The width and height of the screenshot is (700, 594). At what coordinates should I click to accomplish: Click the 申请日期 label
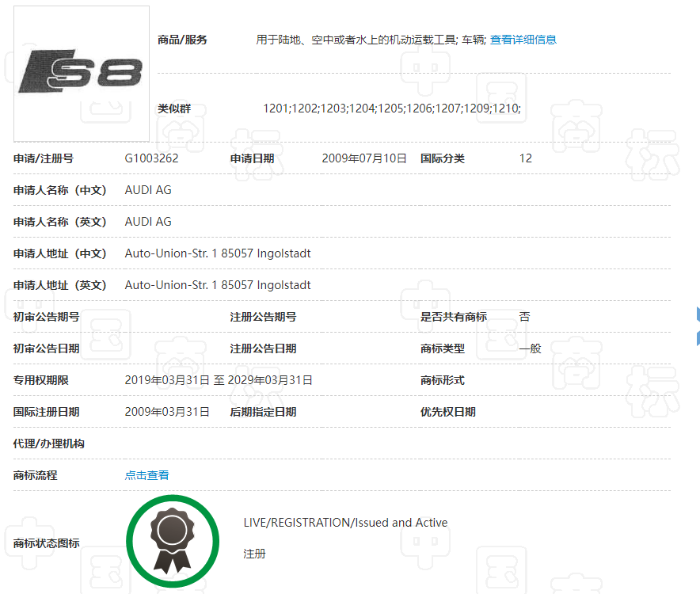coord(253,158)
